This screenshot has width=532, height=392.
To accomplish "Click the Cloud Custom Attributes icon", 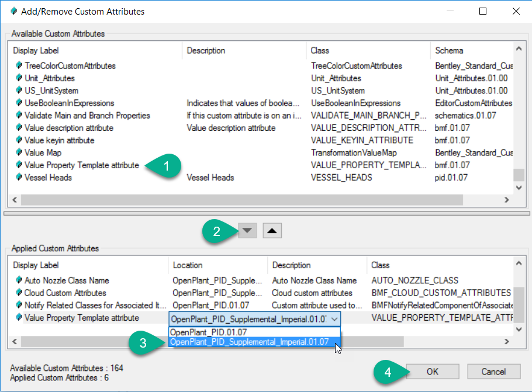I will (x=19, y=293).
